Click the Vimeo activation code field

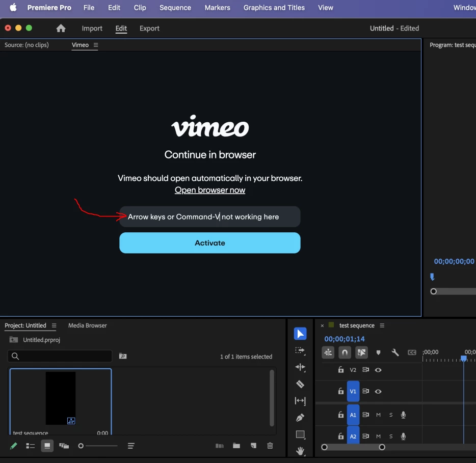tap(210, 216)
